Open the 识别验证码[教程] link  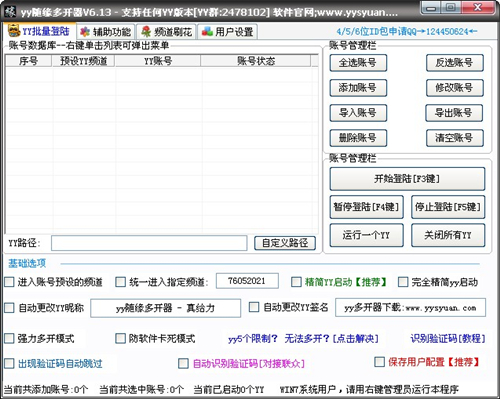448,339
